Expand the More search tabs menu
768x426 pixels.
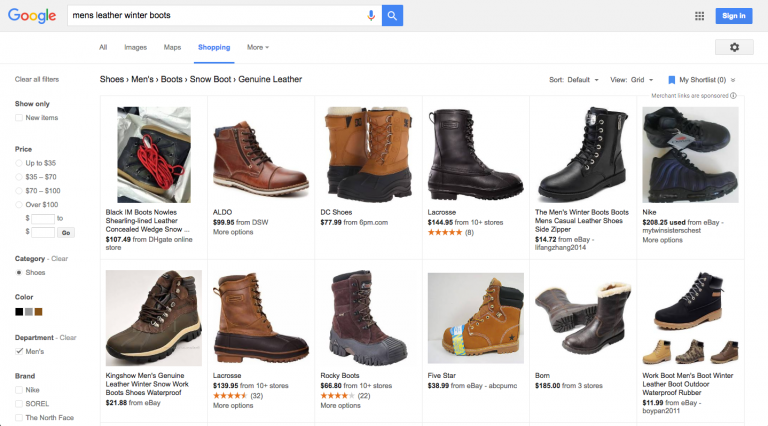[258, 47]
